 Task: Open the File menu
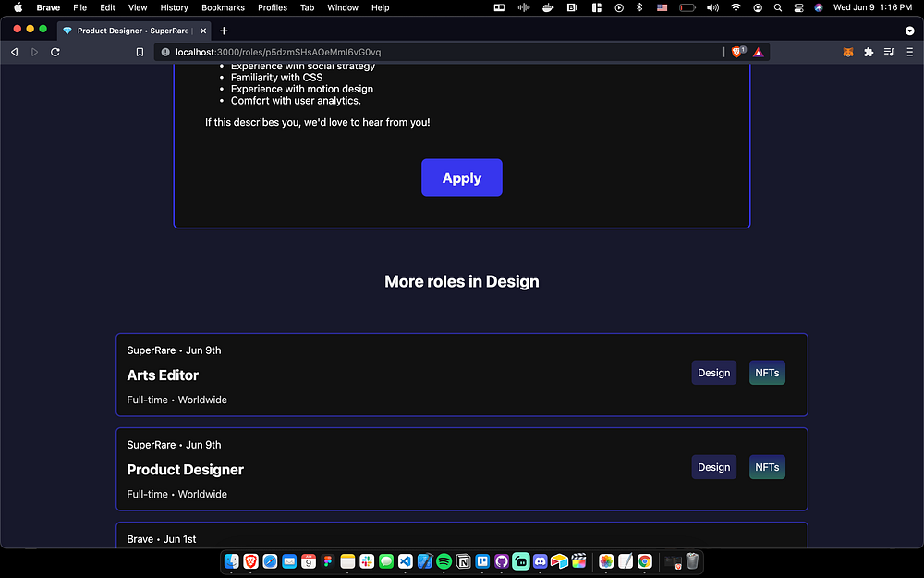pyautogui.click(x=80, y=7)
